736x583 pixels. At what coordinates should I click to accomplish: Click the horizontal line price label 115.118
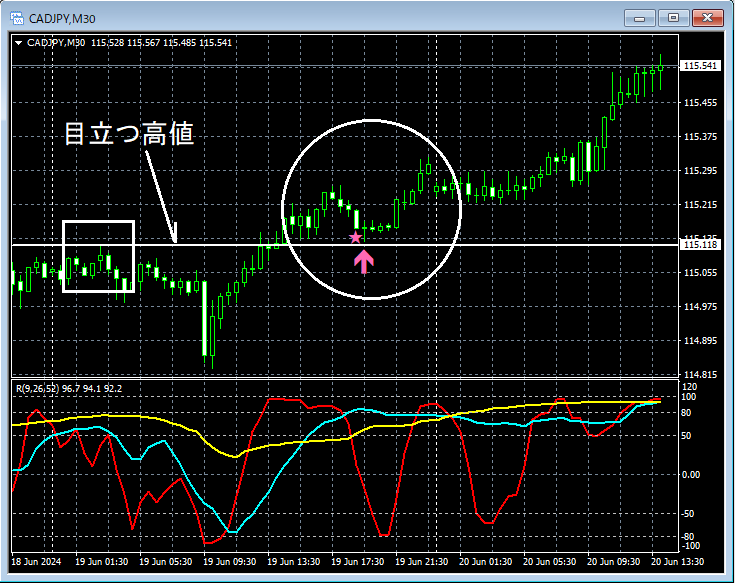(x=700, y=245)
